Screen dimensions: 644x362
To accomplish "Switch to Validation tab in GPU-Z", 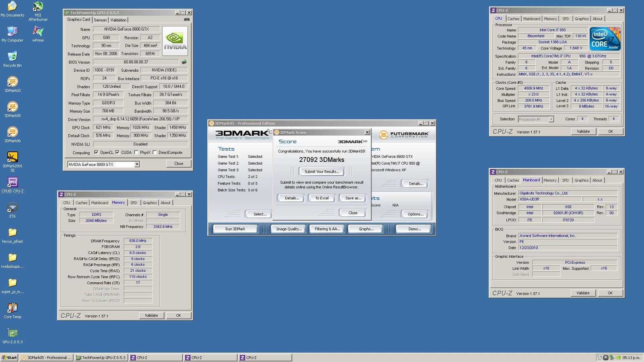I will (x=118, y=20).
